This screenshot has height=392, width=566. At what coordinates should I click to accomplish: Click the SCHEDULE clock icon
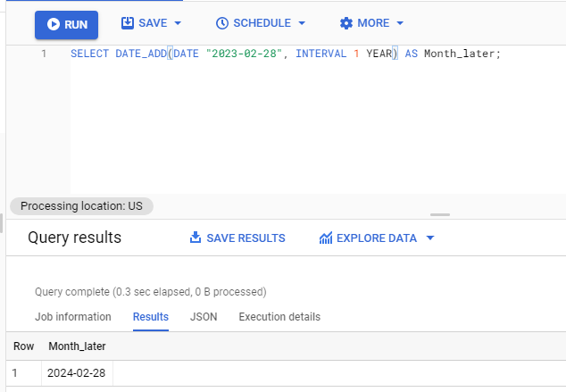[x=222, y=23]
